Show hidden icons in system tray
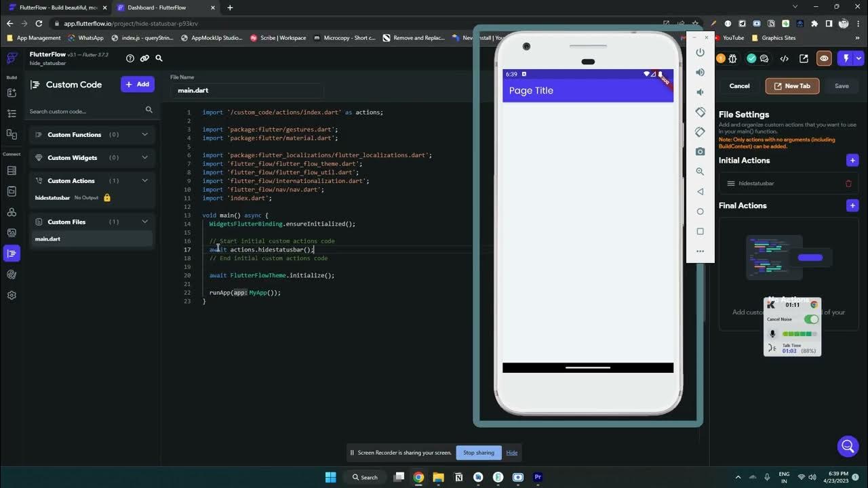This screenshot has width=868, height=488. click(x=738, y=477)
